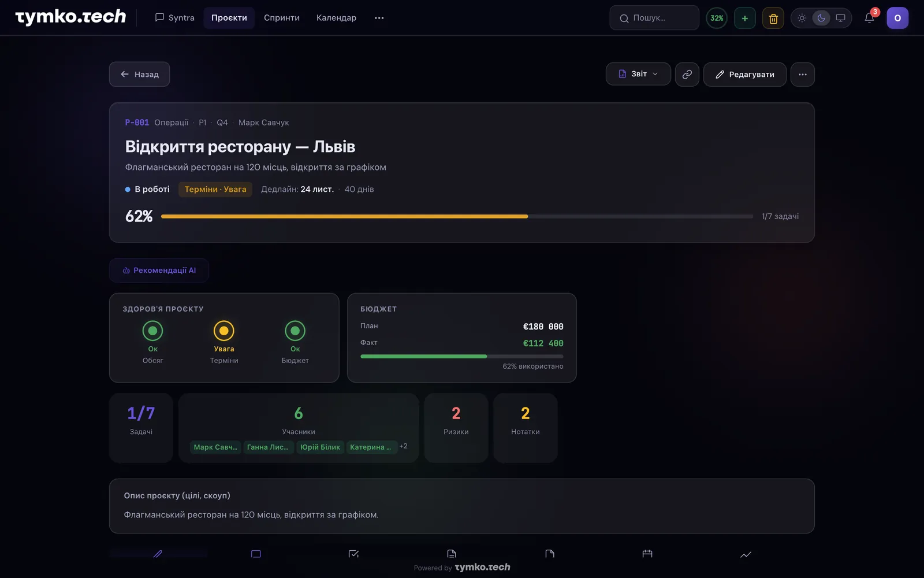
Task: Click the pencil tab icon at bottom
Action: pyautogui.click(x=158, y=554)
